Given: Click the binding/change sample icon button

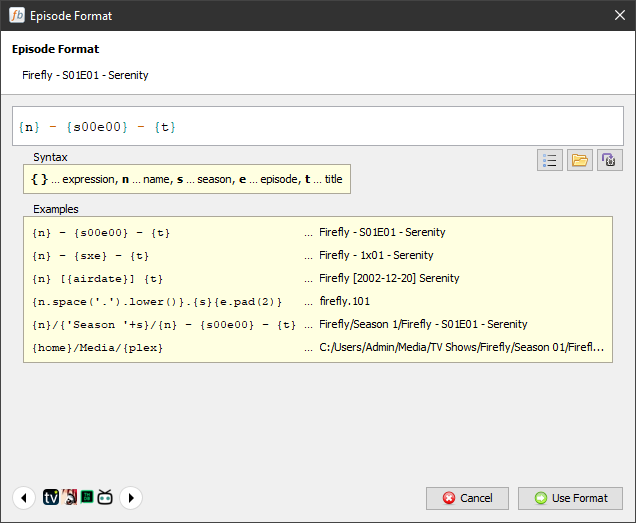Looking at the screenshot, I should coord(610,160).
